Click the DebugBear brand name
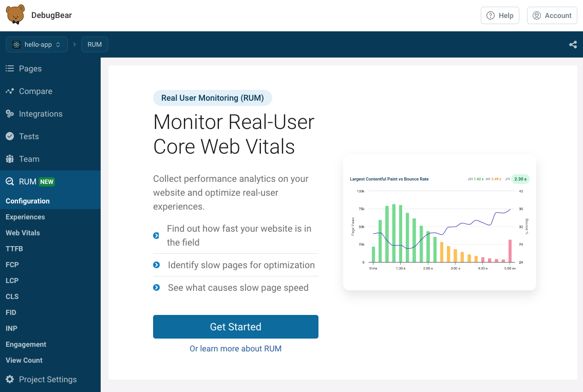Screen dimensions: 583x392 click(x=51, y=15)
